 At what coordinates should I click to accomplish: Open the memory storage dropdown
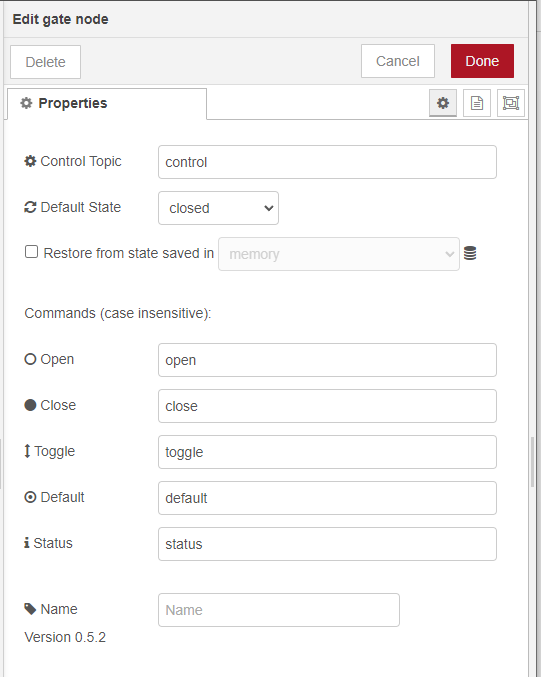coord(339,254)
